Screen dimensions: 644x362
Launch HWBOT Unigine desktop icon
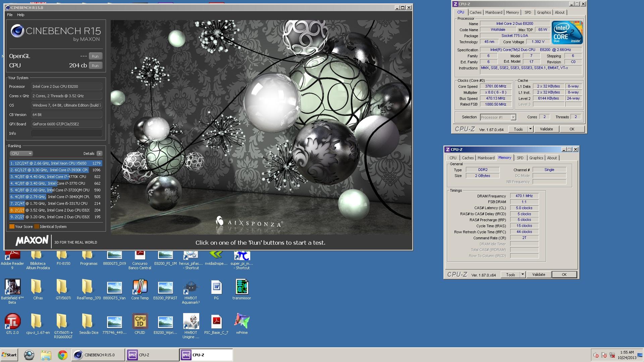point(191,326)
